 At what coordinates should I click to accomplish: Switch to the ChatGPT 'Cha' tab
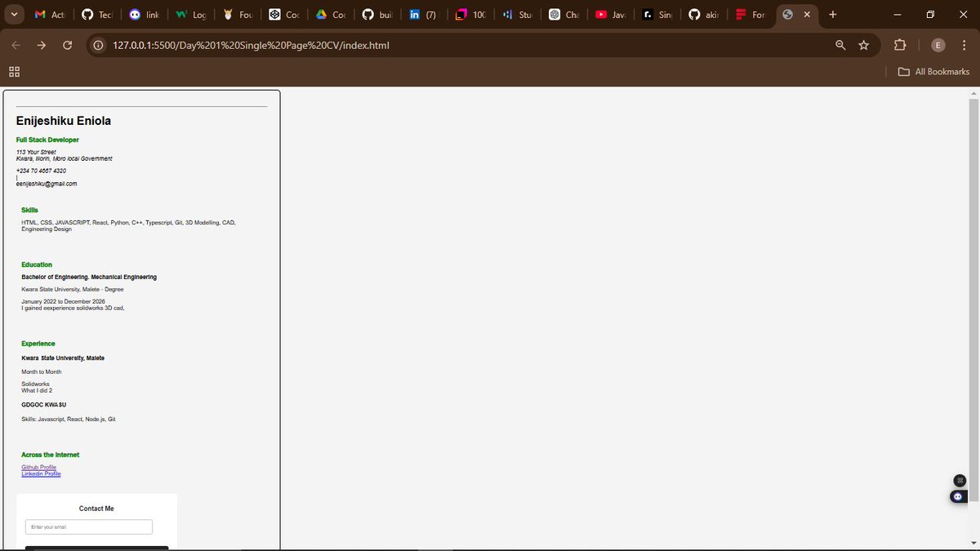click(564, 15)
